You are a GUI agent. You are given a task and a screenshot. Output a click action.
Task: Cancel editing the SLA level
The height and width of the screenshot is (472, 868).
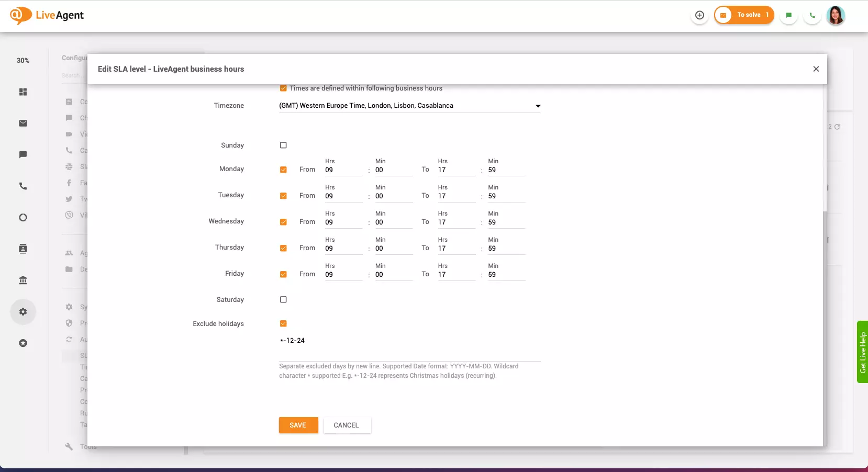346,425
